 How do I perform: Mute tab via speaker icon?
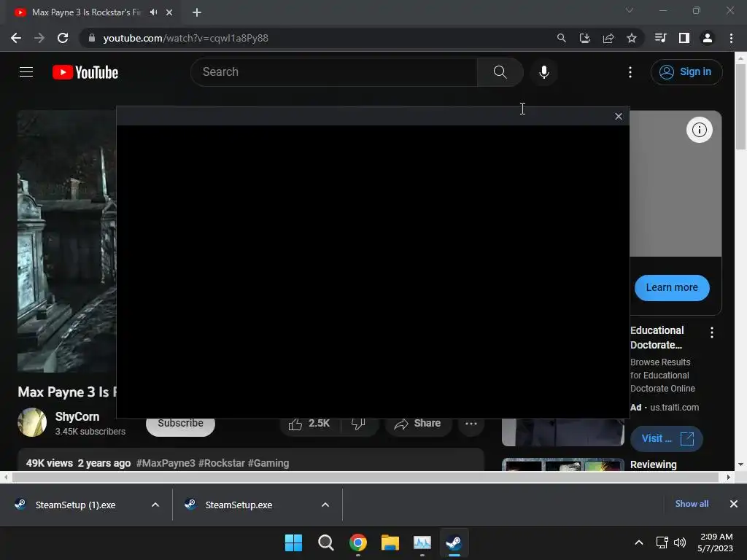(x=153, y=12)
